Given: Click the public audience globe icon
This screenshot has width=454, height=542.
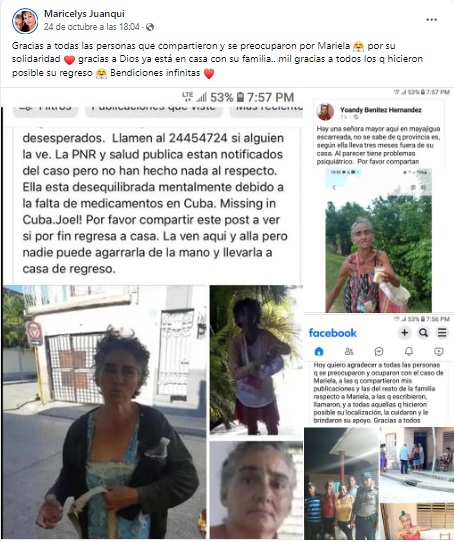Looking at the screenshot, I should pyautogui.click(x=150, y=27).
